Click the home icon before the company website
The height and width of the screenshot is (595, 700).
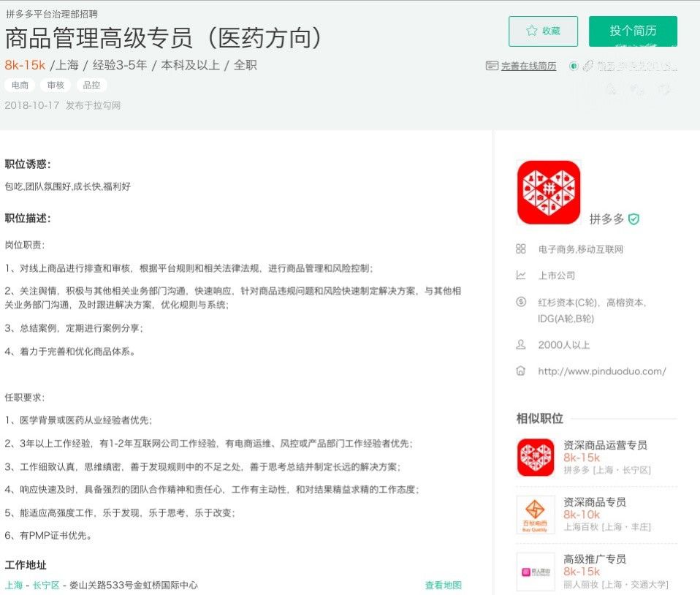[520, 371]
